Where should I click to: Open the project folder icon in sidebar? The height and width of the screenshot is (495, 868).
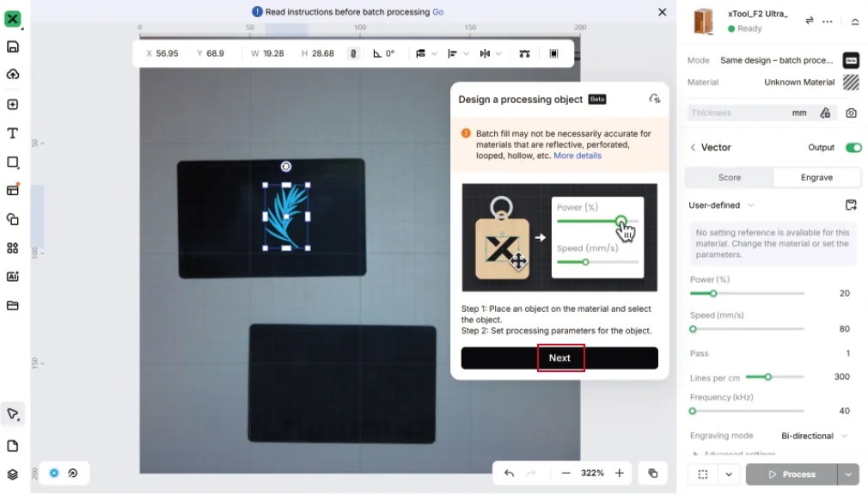pos(12,305)
